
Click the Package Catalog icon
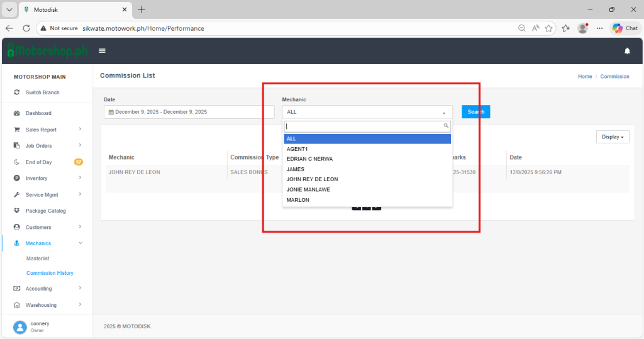point(17,211)
